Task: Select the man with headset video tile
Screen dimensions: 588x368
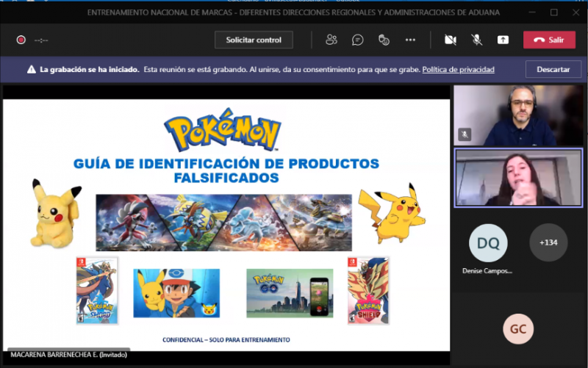Action: (518, 115)
